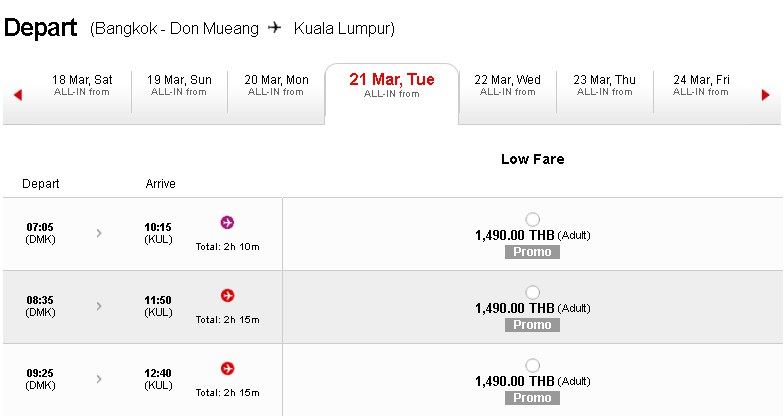
Task: Click red airline icon on 09:25 flight
Action: coord(228,368)
